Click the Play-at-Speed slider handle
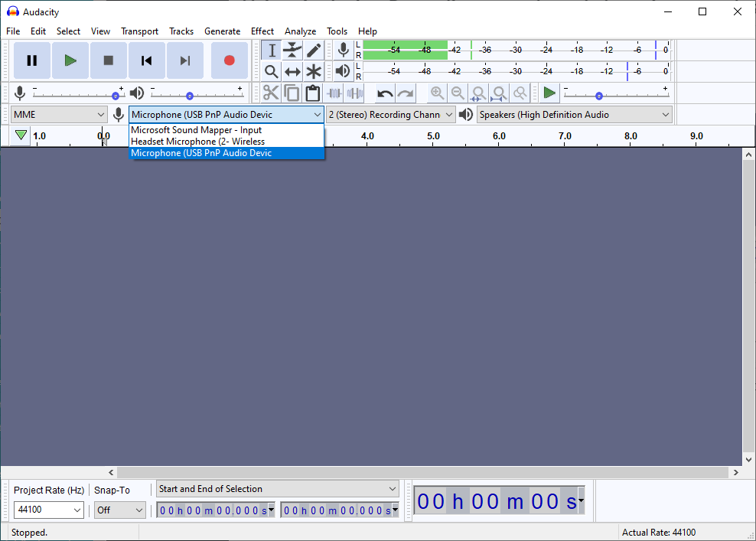Viewport: 756px width, 541px height. [599, 96]
